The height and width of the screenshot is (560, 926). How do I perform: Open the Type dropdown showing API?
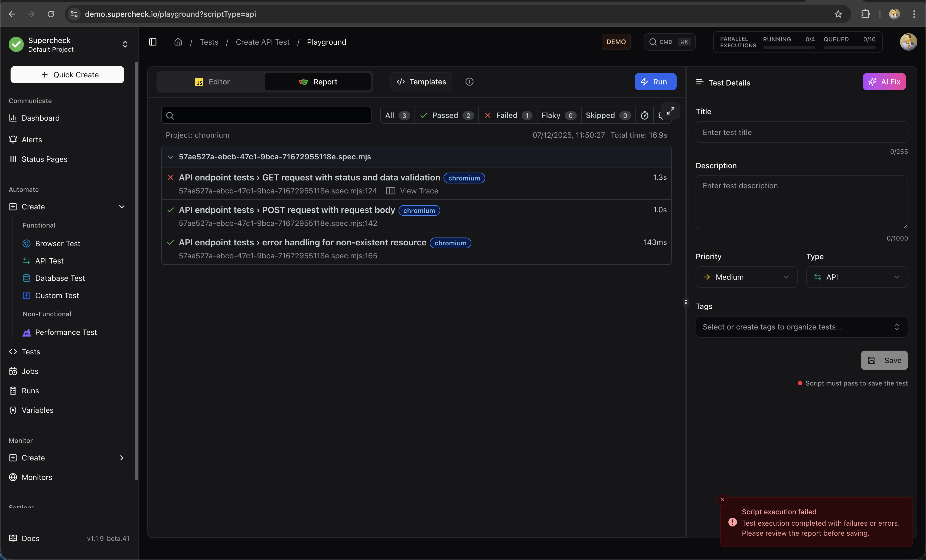[x=857, y=277]
